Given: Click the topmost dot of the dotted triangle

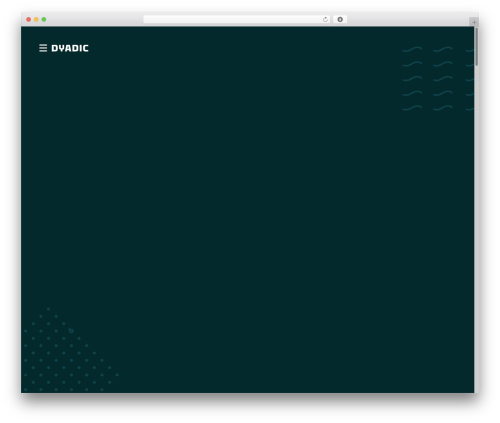Looking at the screenshot, I should click(48, 309).
